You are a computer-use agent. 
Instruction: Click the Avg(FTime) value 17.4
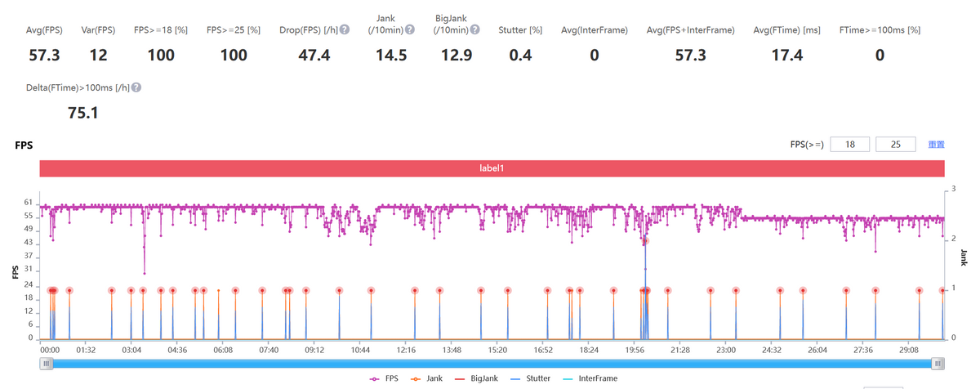[786, 55]
